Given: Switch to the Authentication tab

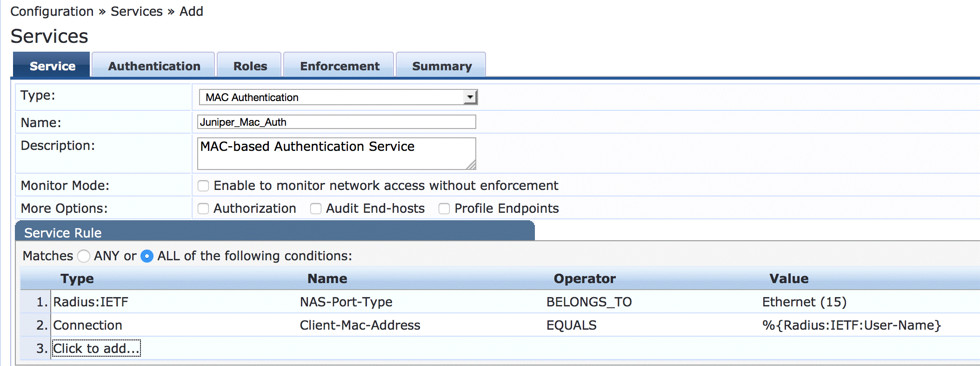Looking at the screenshot, I should [154, 66].
